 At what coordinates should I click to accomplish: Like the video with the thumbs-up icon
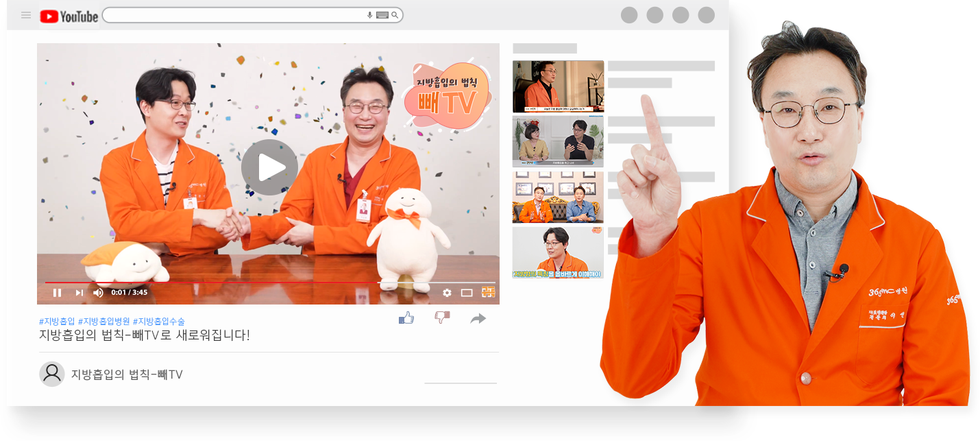click(x=406, y=318)
